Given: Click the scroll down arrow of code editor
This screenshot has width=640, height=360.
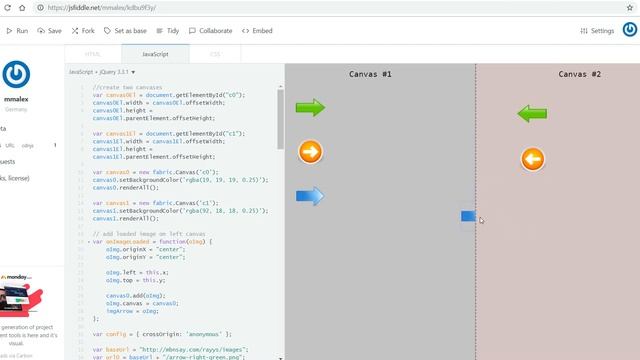Looking at the screenshot, I should pos(280,358).
